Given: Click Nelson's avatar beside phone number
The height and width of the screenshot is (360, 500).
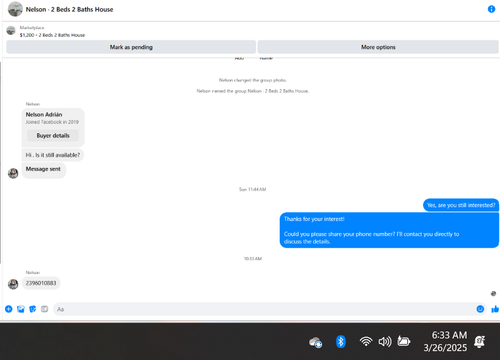Looking at the screenshot, I should [x=13, y=284].
